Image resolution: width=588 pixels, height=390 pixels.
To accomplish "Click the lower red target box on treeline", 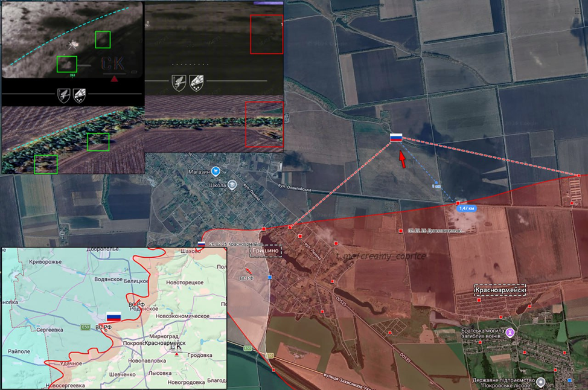I will [264, 124].
